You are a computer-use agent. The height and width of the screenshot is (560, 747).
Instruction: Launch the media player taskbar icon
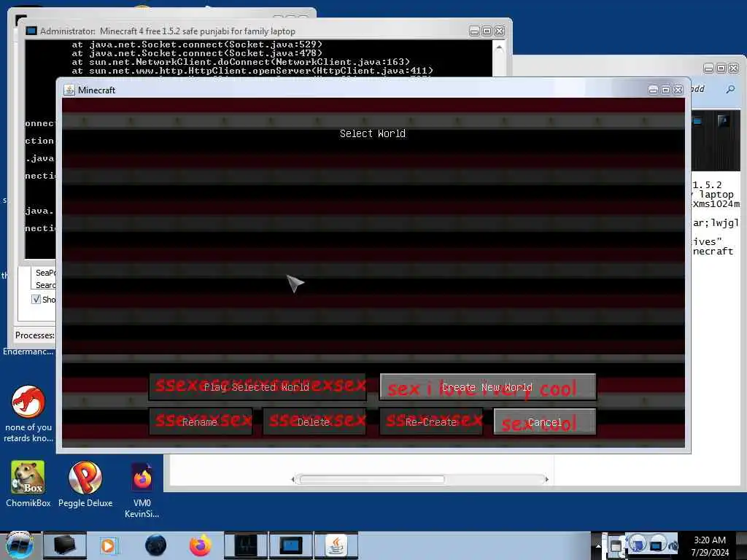[x=109, y=545]
